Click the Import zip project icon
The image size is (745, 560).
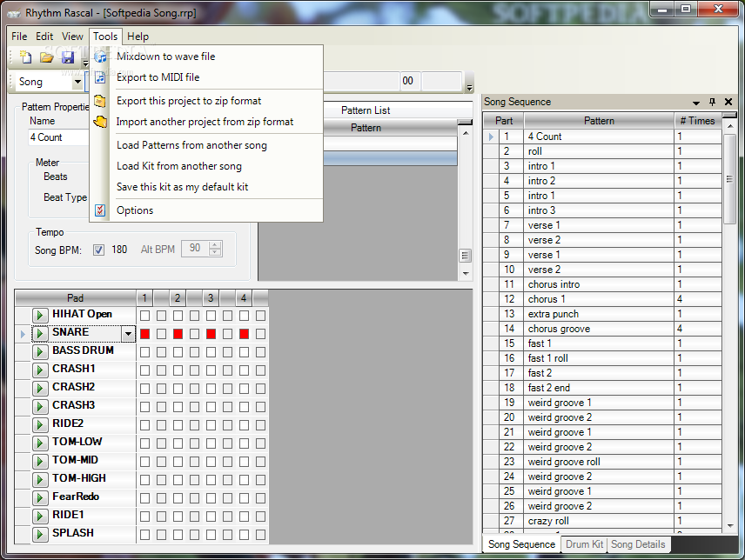click(x=100, y=122)
